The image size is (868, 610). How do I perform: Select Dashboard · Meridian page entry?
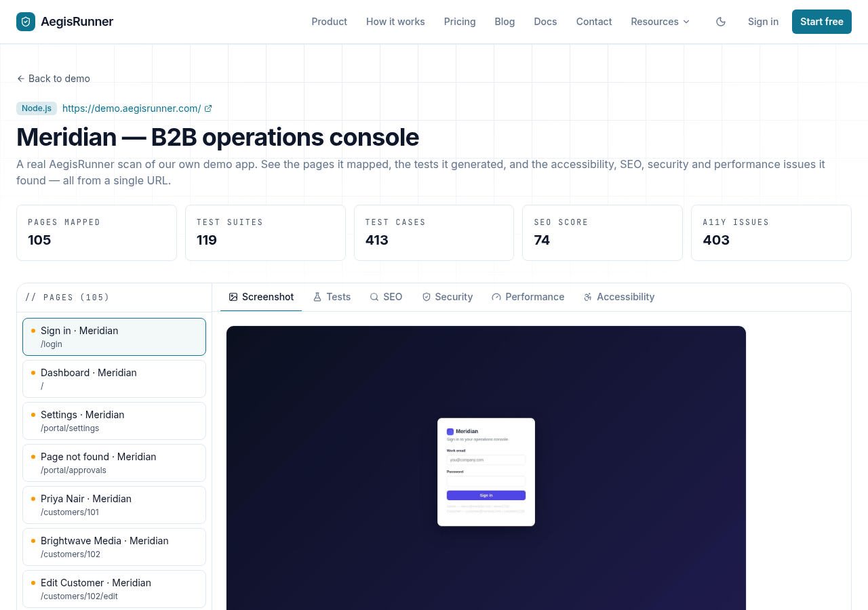[114, 379]
